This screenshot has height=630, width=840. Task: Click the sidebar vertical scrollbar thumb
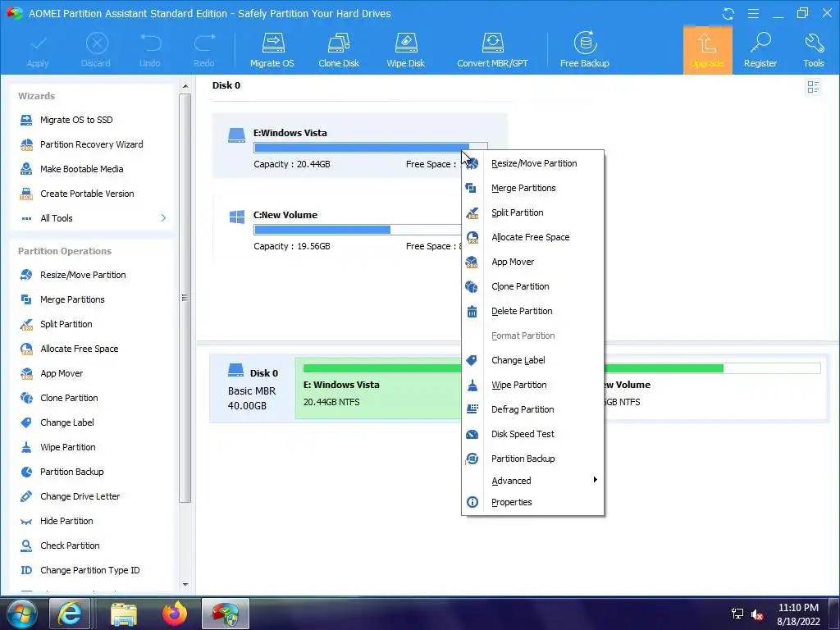coord(185,298)
